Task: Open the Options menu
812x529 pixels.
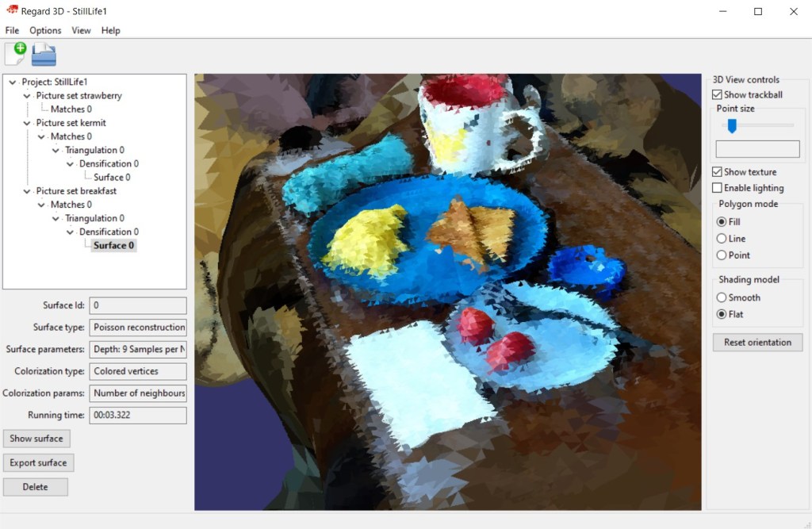Action: [x=45, y=30]
